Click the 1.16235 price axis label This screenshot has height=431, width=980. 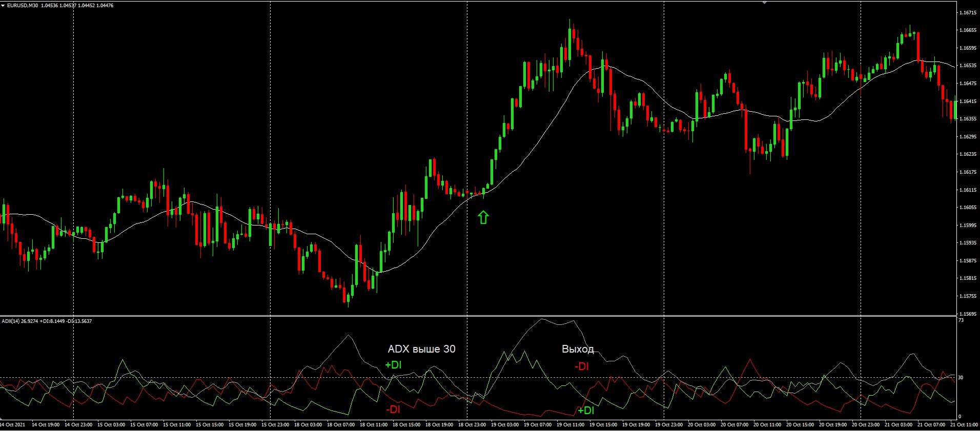967,154
